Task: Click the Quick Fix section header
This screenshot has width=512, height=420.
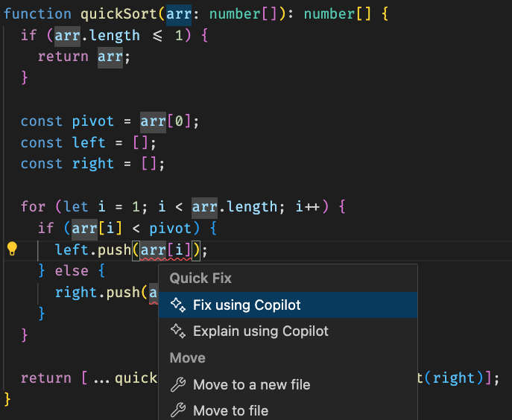Action: click(200, 279)
